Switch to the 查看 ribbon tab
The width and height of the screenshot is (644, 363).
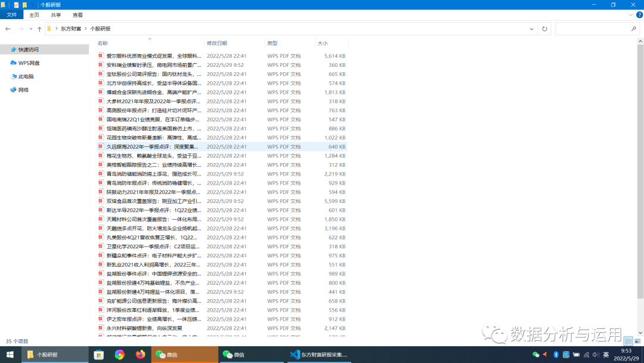78,15
